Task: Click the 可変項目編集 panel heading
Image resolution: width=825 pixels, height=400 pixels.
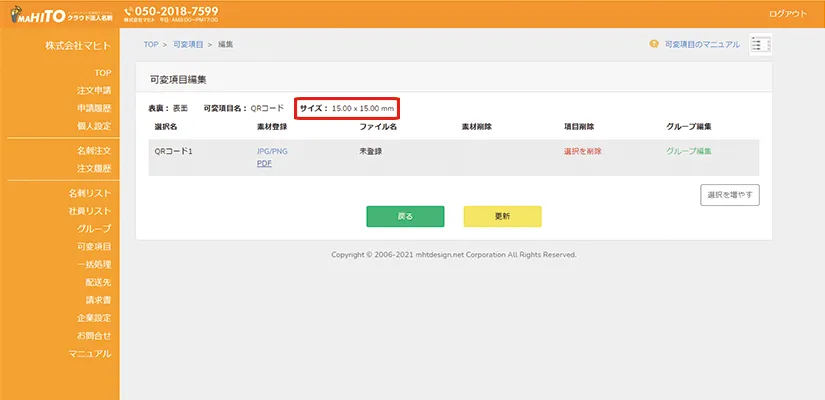Action: point(178,80)
